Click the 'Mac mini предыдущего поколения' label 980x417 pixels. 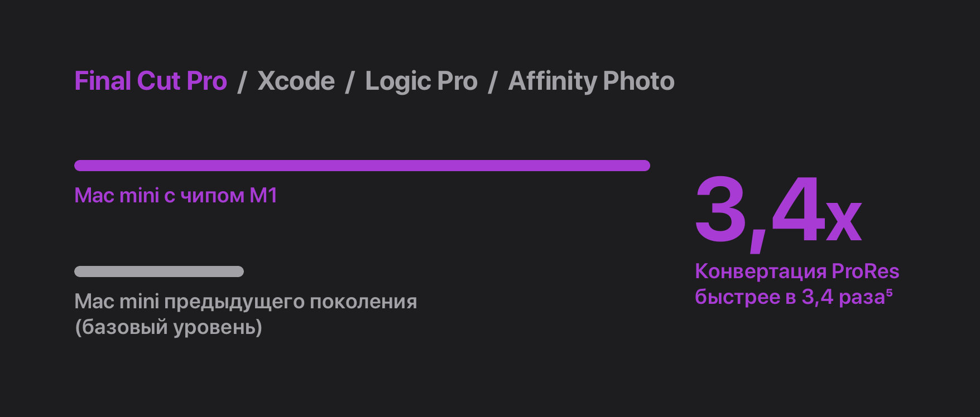(246, 302)
